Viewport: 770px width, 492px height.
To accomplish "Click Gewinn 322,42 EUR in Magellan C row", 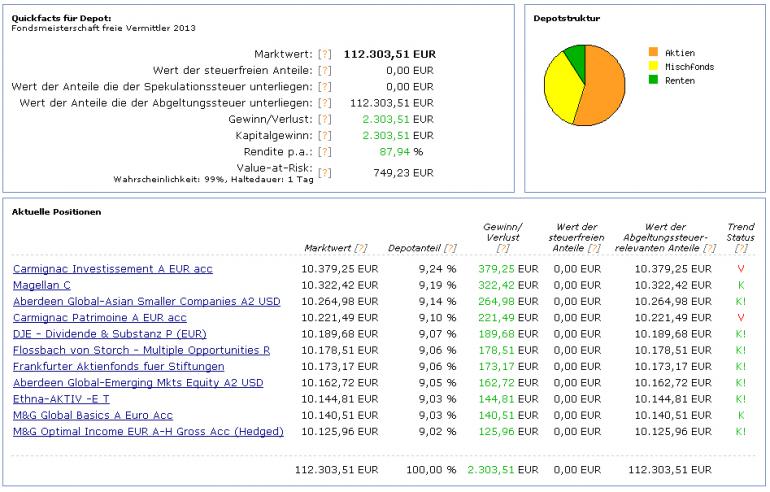I will [508, 285].
